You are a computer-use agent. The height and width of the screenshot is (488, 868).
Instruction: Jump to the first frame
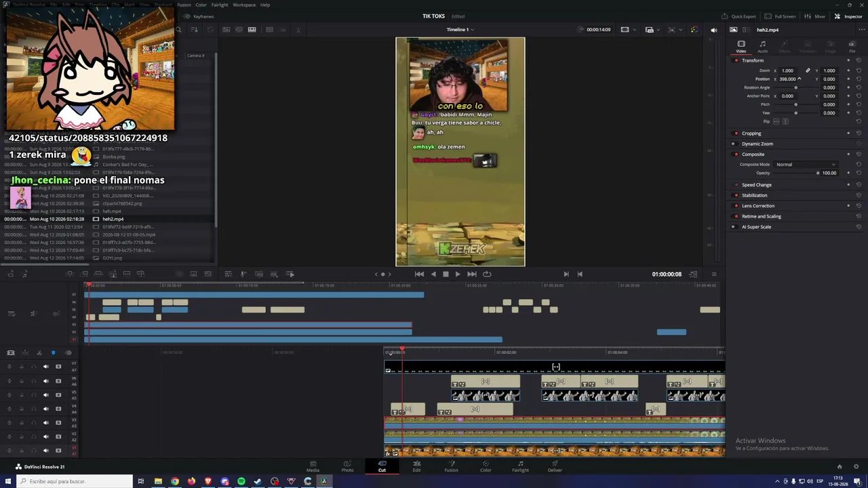(x=419, y=274)
